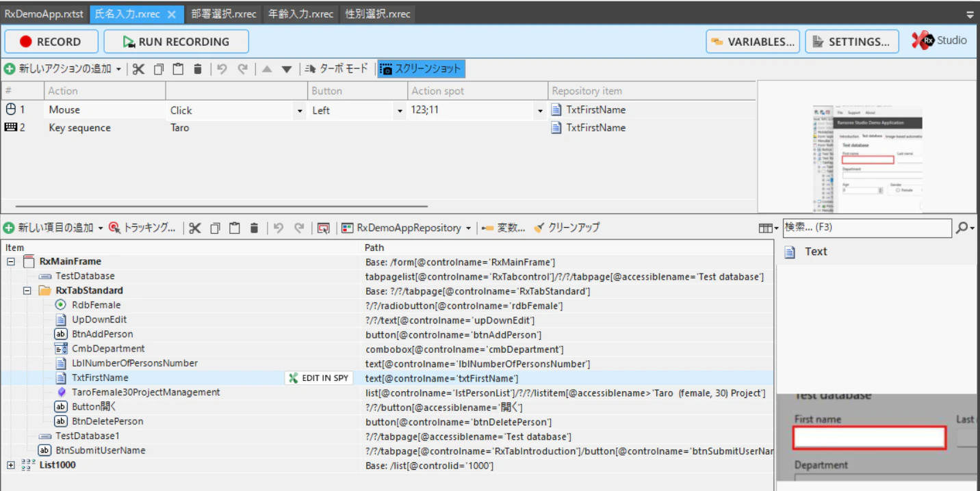Image resolution: width=980 pixels, height=491 pixels.
Task: Toggle Turbo mode (ターボ モード)
Action: tap(335, 69)
